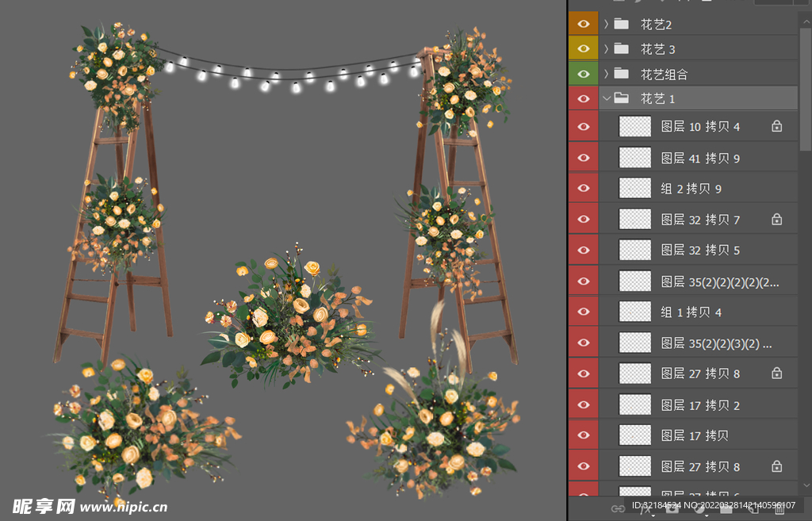Screen dimensions: 812x521
Task: Toggle visibility of 图层 17 拷贝
Action: tap(583, 435)
